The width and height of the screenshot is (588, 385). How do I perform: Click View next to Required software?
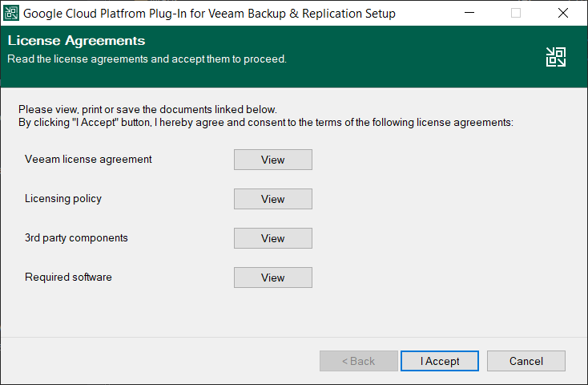click(272, 278)
